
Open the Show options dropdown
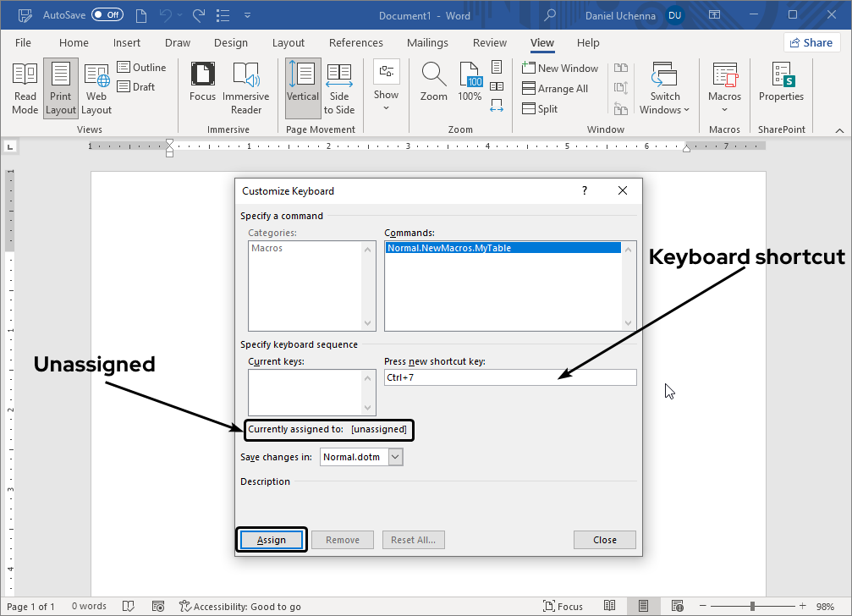pyautogui.click(x=386, y=87)
